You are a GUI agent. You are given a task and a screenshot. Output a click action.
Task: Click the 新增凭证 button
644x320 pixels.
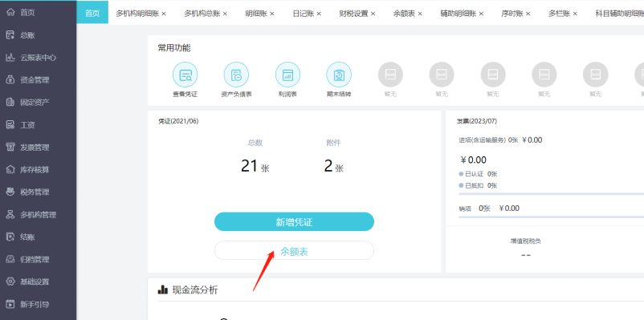[x=294, y=222]
